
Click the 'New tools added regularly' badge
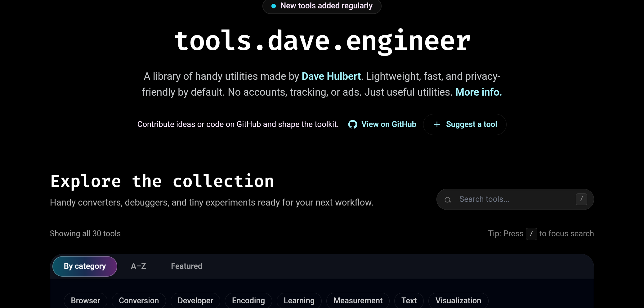322,6
